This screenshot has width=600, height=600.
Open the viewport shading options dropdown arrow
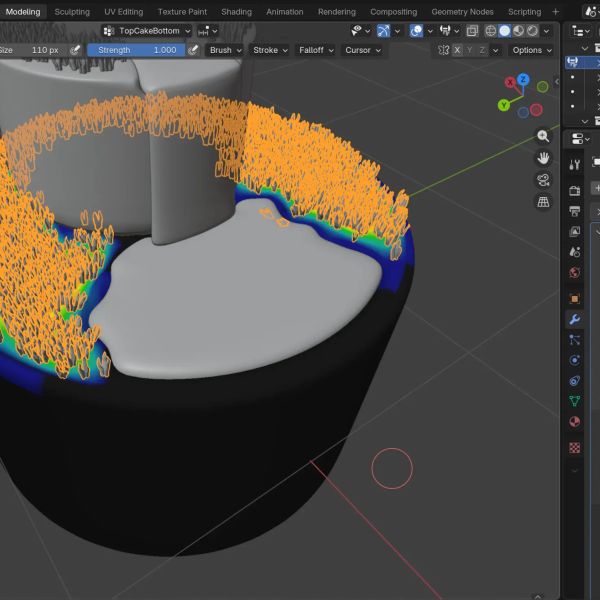pos(546,31)
